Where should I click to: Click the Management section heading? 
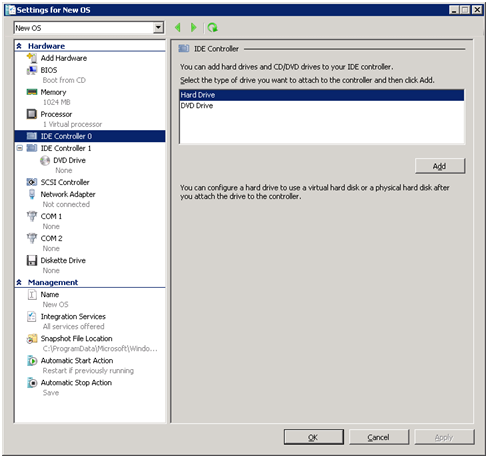(x=53, y=282)
